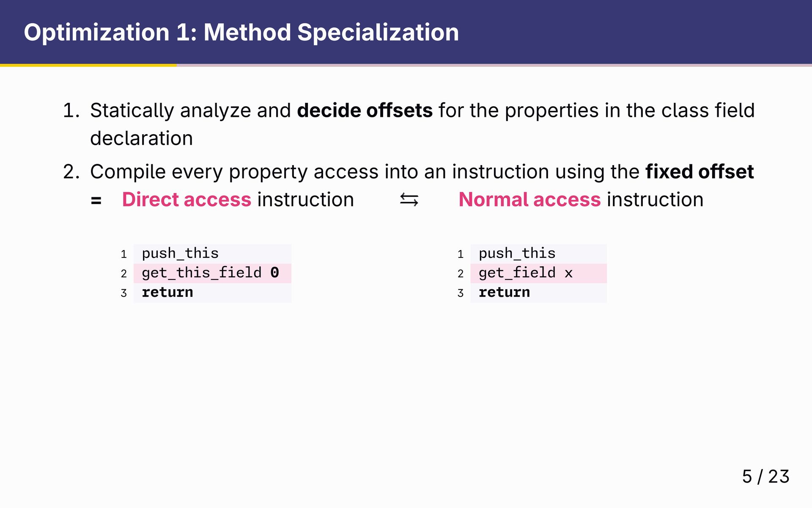Click the list number 2. bullet marker
This screenshot has height=508, width=812.
point(71,172)
